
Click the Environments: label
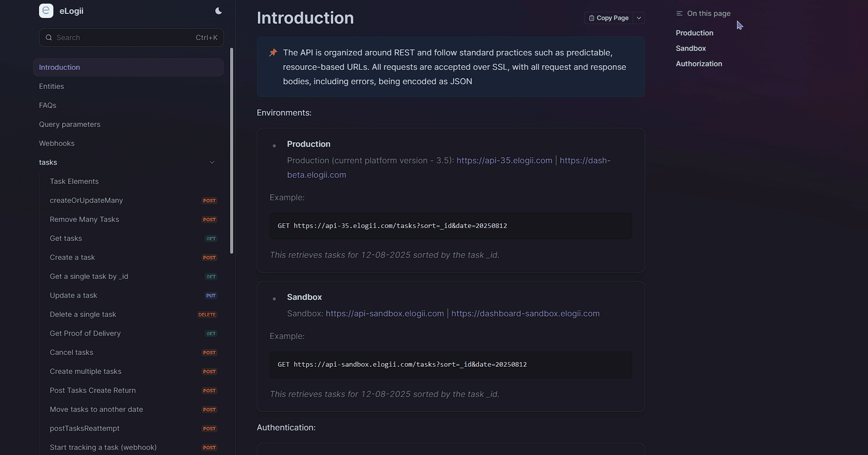284,112
